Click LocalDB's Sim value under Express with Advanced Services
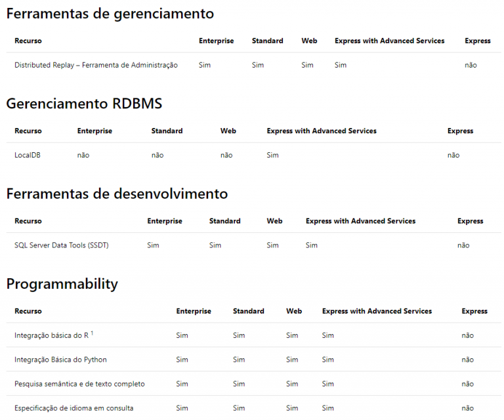Viewport: 504px width, 420px height. click(272, 156)
